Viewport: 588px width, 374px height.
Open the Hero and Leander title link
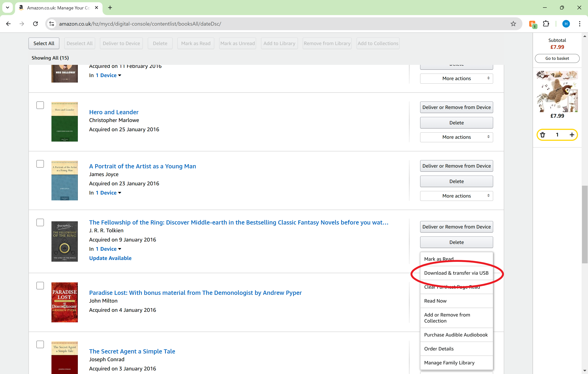pos(114,112)
